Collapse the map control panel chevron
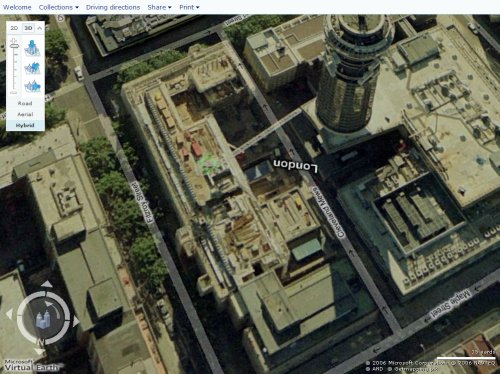The height and width of the screenshot is (374, 500). click(x=40, y=28)
